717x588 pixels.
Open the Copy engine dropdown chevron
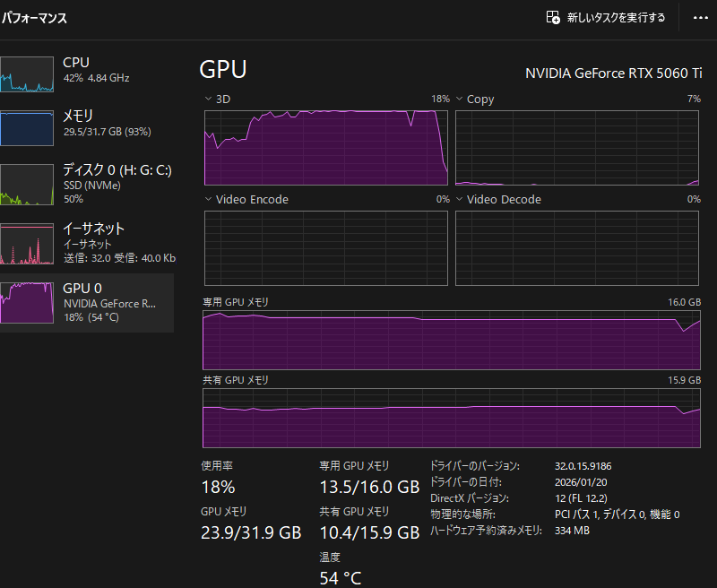[460, 99]
